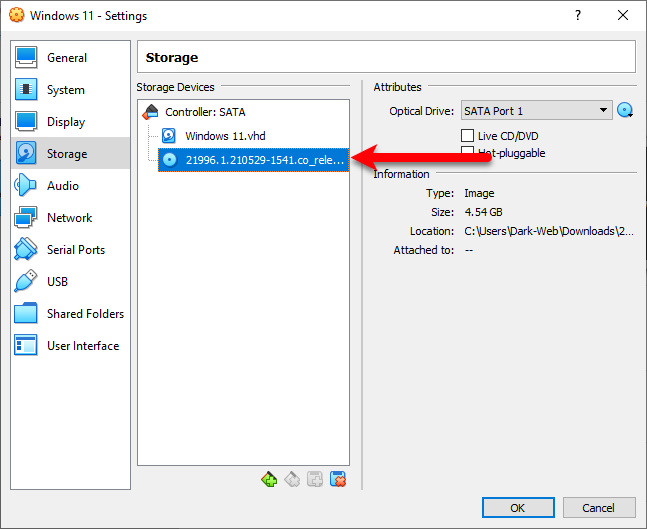This screenshot has width=647, height=529.
Task: Click the System chip icon
Action: (26, 90)
